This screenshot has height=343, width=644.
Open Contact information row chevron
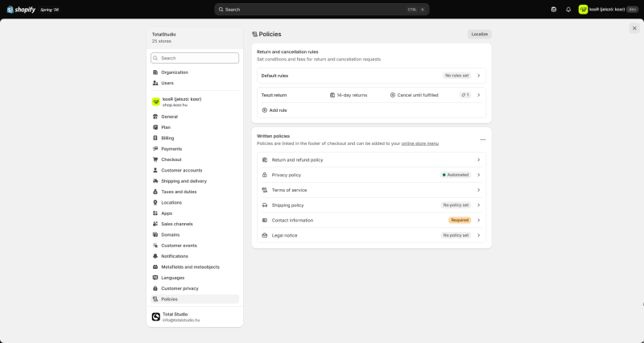[x=478, y=220]
